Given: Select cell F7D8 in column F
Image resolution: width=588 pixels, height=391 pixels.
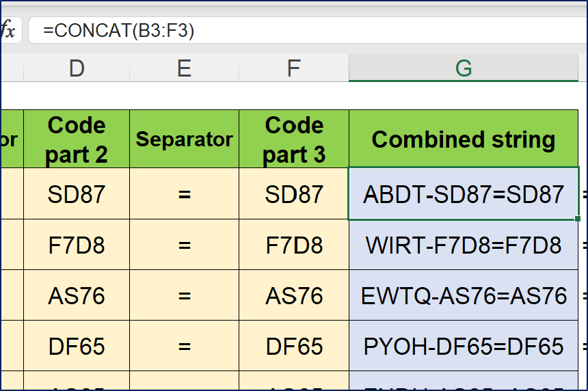Looking at the screenshot, I should (x=294, y=245).
